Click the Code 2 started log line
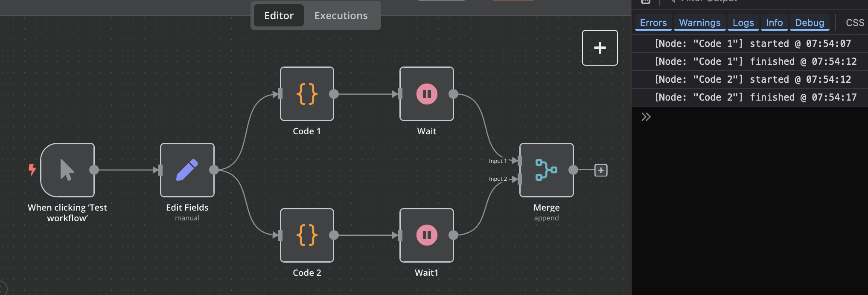The width and height of the screenshot is (868, 295). [750, 79]
